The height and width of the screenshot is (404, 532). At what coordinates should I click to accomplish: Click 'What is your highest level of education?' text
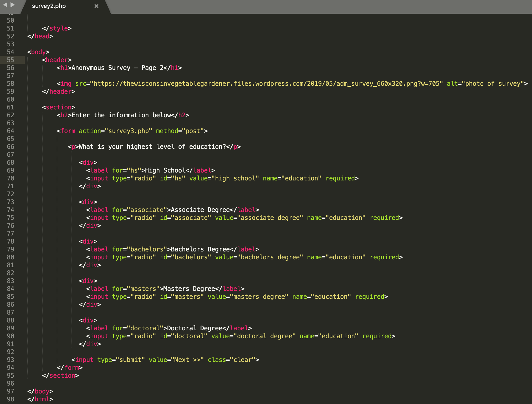coord(152,147)
